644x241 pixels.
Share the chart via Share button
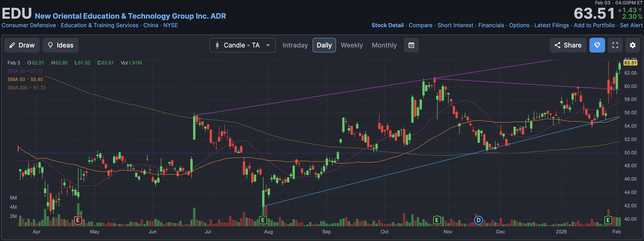(x=568, y=45)
